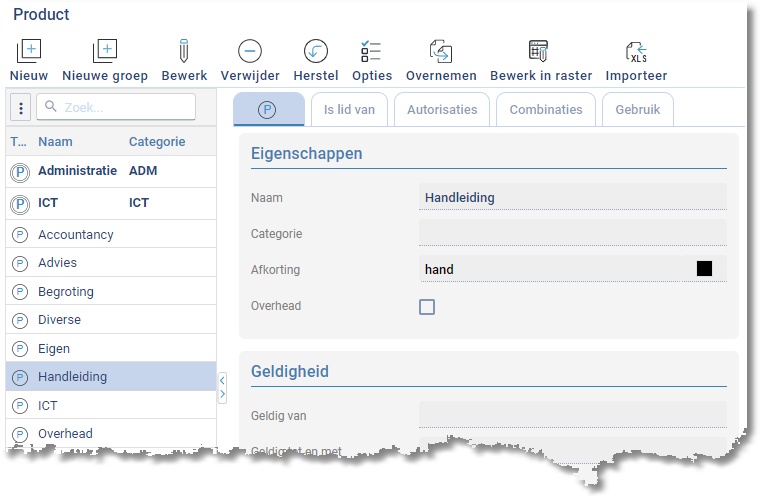761x500 pixels.
Task: Open the three-dot menu beside search
Action: click(x=21, y=108)
